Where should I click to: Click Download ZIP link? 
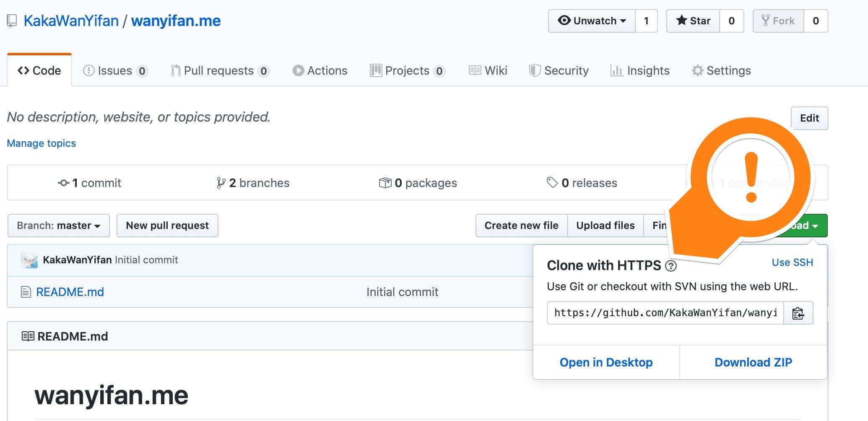(753, 362)
